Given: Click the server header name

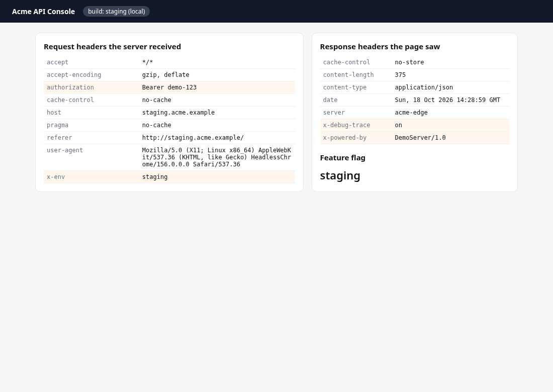Looking at the screenshot, I should [x=334, y=113].
